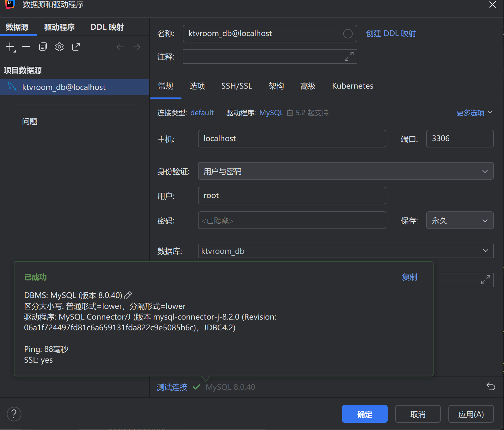
Task: Click the 已成功 status text in popup
Action: (x=35, y=277)
